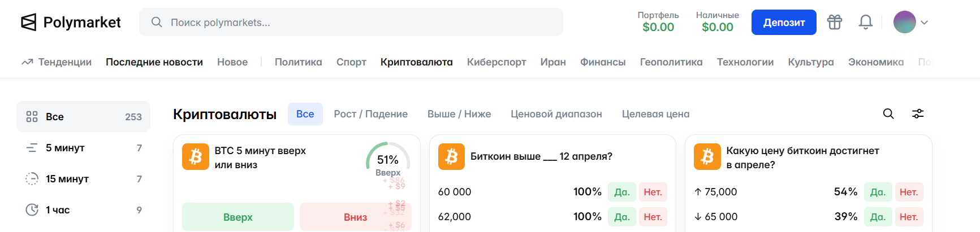This screenshot has width=980, height=232.
Task: Select the Рост / Падение filter
Action: pyautogui.click(x=370, y=114)
